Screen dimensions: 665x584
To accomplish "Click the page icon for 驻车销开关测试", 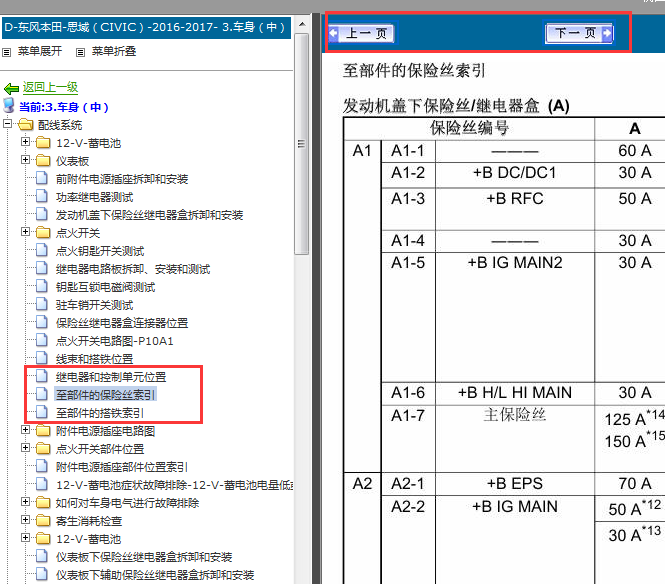I will 42,304.
